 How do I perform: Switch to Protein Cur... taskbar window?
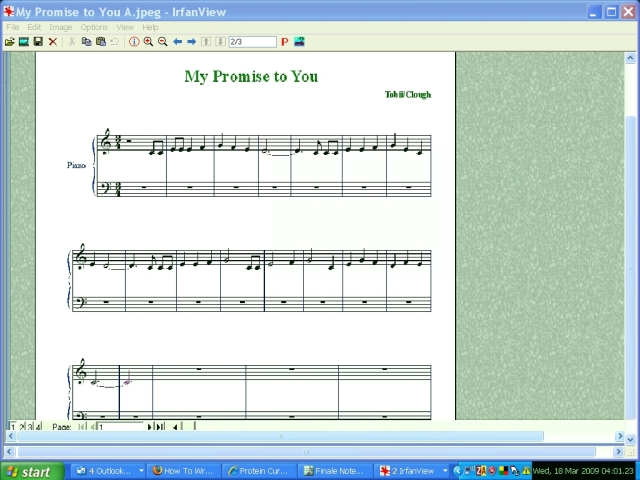[258, 471]
